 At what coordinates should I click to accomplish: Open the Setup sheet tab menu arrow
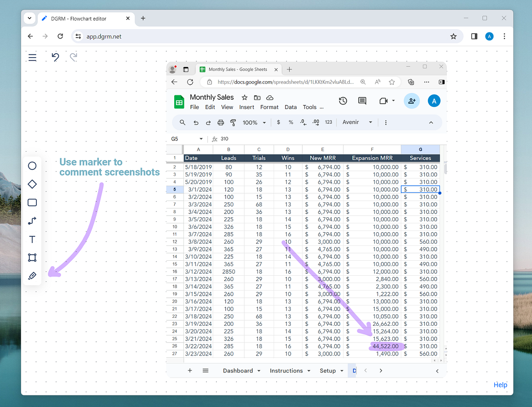point(342,371)
